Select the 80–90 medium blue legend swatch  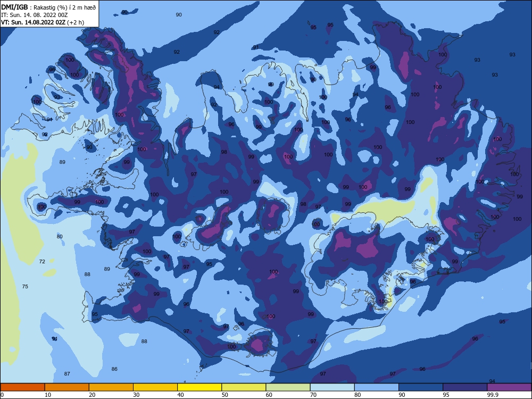pos(377,387)
